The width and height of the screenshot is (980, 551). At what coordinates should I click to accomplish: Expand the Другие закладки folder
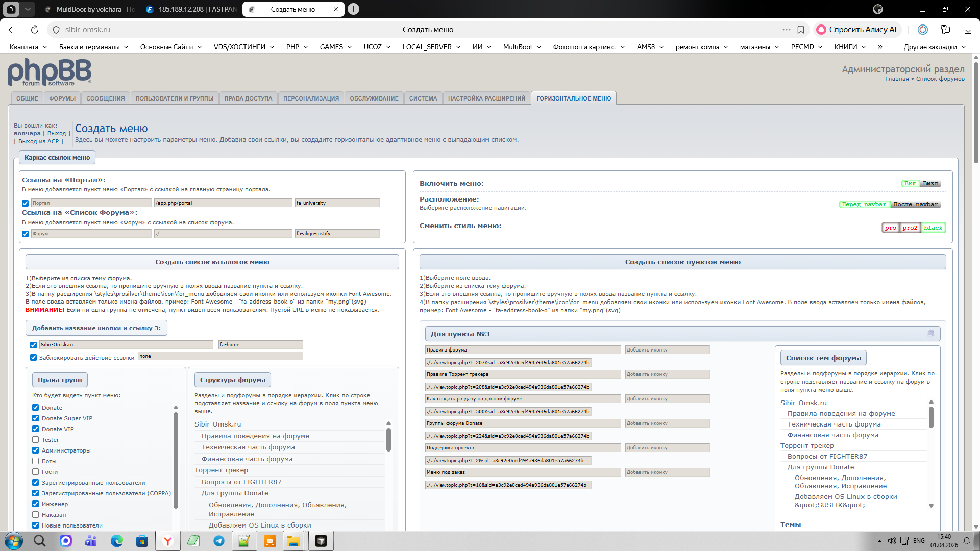(935, 47)
